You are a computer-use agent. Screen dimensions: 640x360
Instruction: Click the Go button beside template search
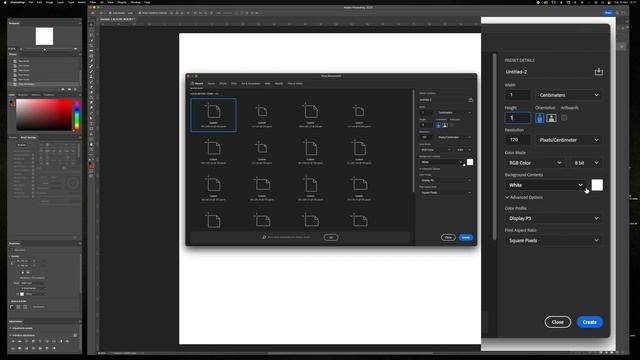tap(331, 237)
